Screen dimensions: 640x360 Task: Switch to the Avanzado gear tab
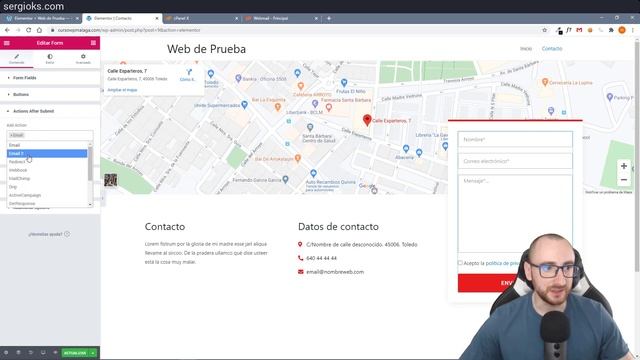click(83, 59)
